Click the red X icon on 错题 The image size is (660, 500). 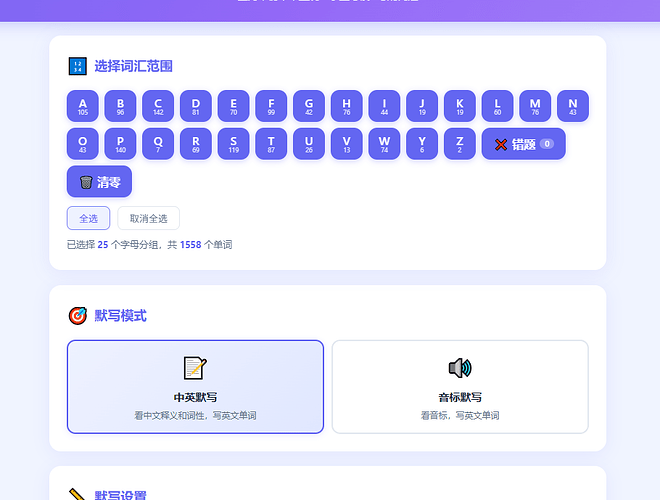point(501,144)
